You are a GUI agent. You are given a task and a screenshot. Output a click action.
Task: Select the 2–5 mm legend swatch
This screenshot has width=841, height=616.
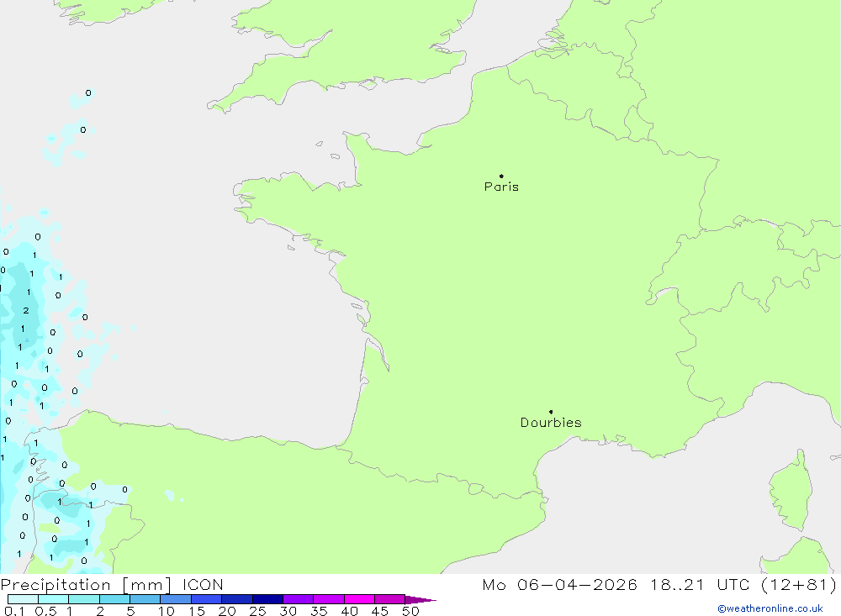point(114,599)
